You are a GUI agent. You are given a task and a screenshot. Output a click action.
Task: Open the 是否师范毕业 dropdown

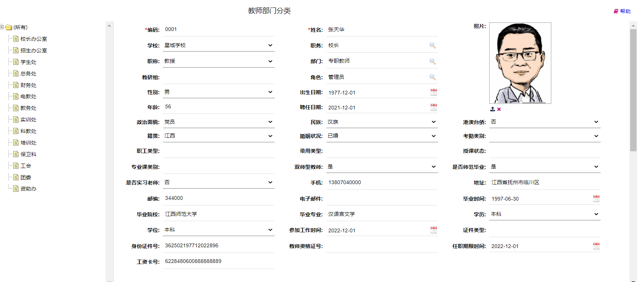point(545,167)
